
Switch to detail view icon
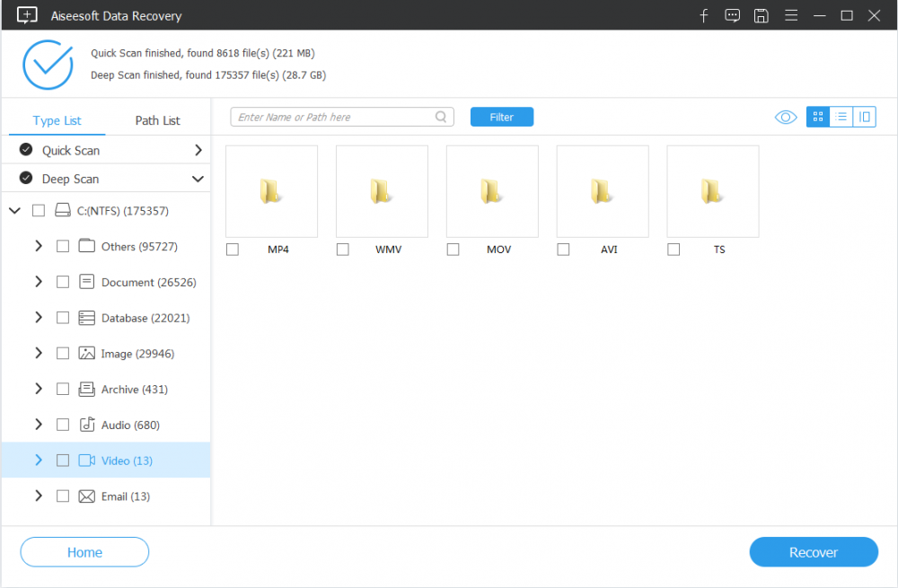coord(865,117)
